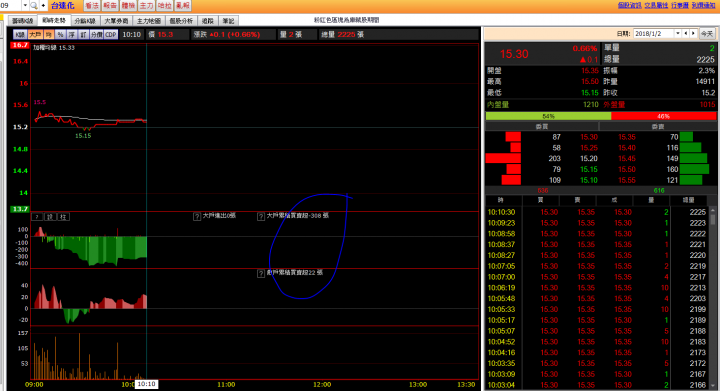The width and height of the screenshot is (720, 391).
Task: Toggle the 訂 button in chart toolbar
Action: pos(83,34)
